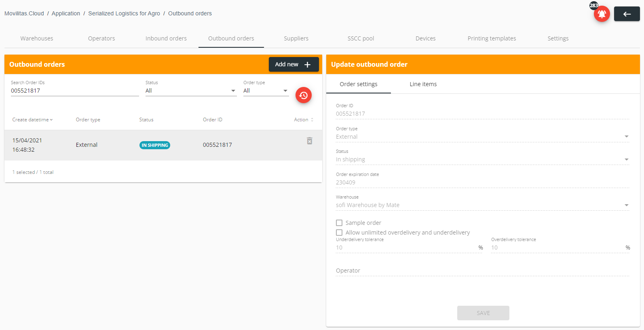Switch to Settings tab
Viewport: 644px width, 330px height.
coord(558,38)
